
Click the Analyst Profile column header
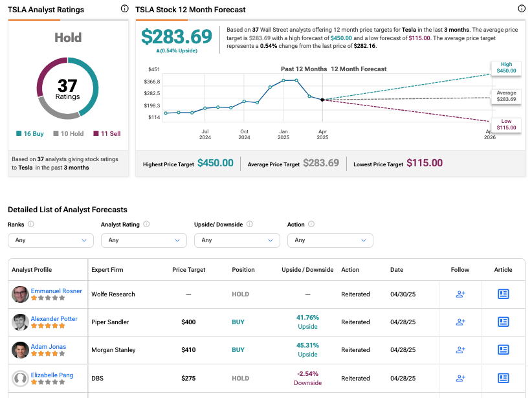click(x=32, y=270)
